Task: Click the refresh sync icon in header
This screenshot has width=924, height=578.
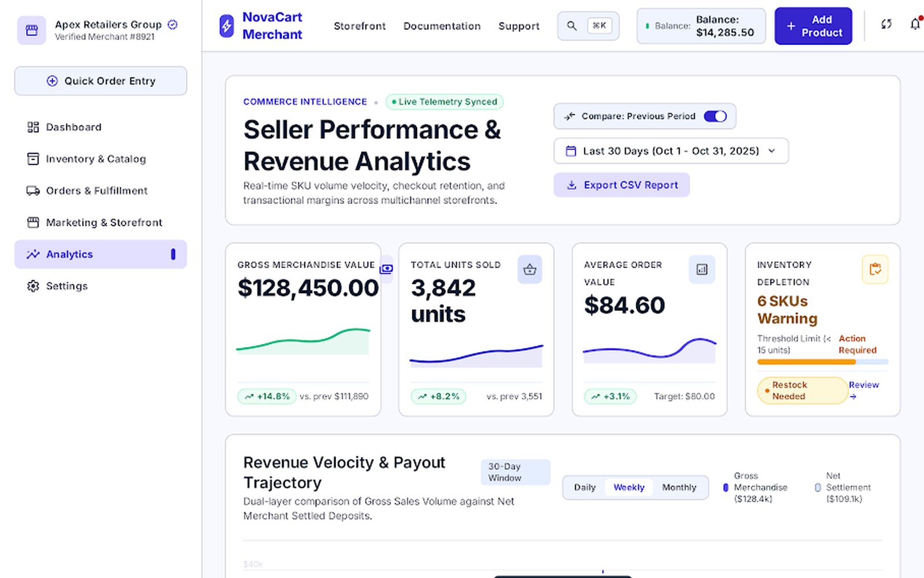Action: point(886,24)
